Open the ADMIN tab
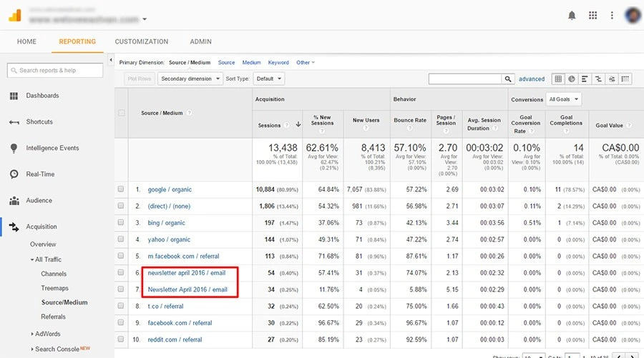644x358 pixels. tap(201, 41)
